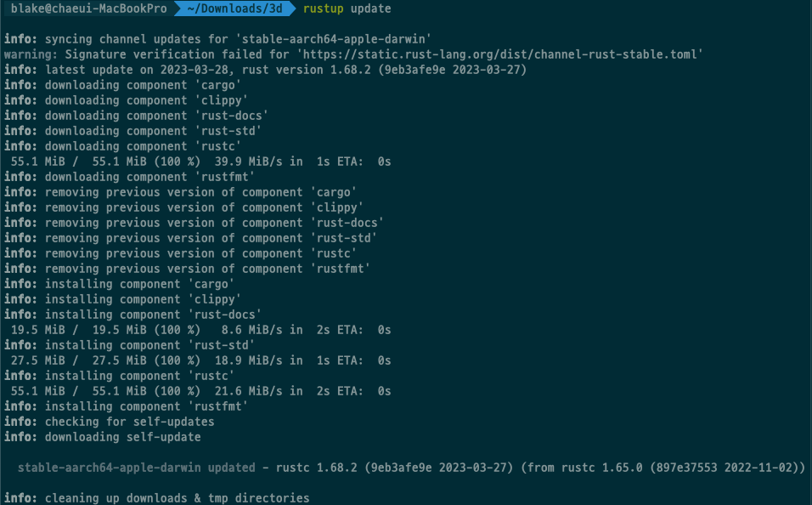The height and width of the screenshot is (505, 812).
Task: Click the 27.5 MiB progress line
Action: pyautogui.click(x=200, y=360)
